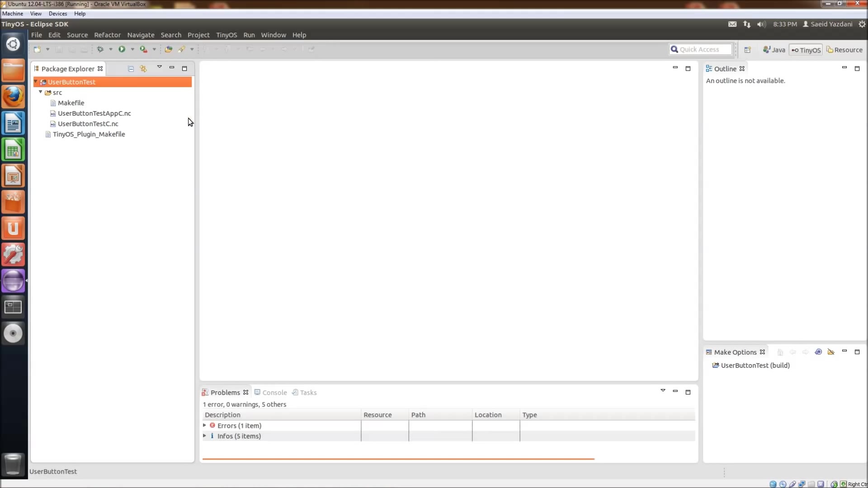
Task: Expand the Infos (5 items) tree node
Action: (x=204, y=436)
